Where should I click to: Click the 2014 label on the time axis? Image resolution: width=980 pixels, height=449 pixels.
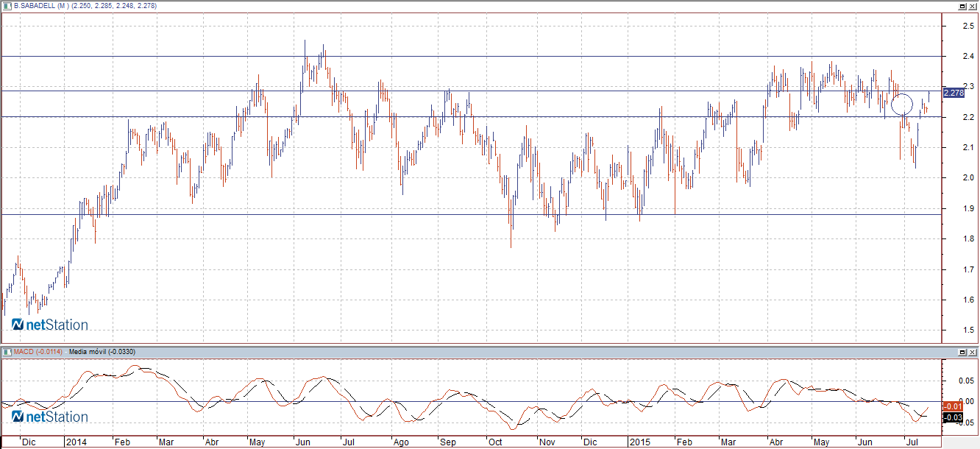tap(76, 442)
